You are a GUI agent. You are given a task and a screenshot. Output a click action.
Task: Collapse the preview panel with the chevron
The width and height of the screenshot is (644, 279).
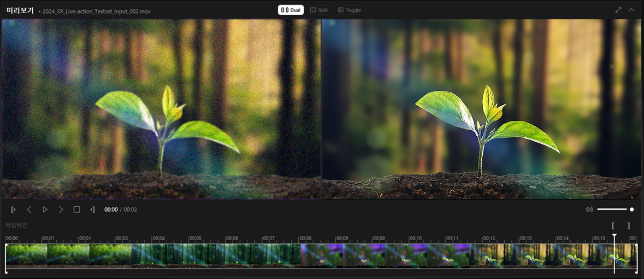(631, 10)
